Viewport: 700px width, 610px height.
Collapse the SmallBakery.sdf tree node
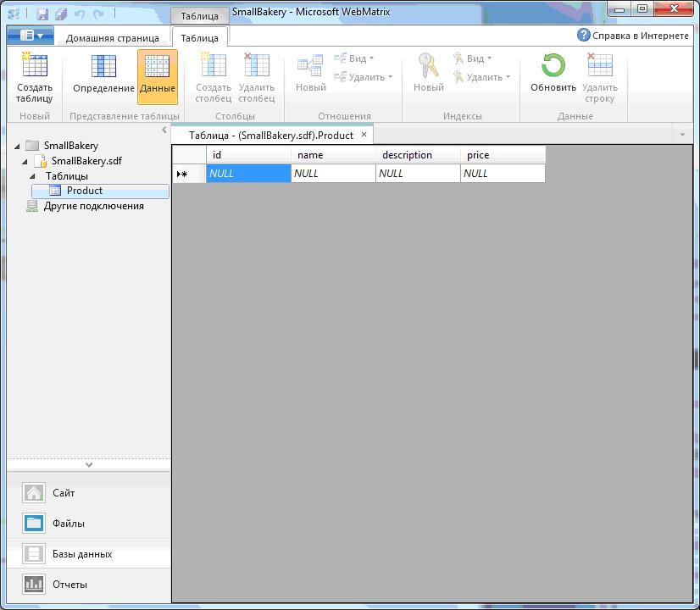point(25,162)
